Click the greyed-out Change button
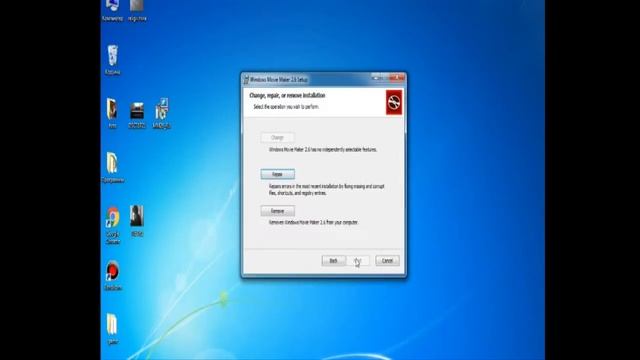This screenshot has height=360, width=640. [278, 138]
